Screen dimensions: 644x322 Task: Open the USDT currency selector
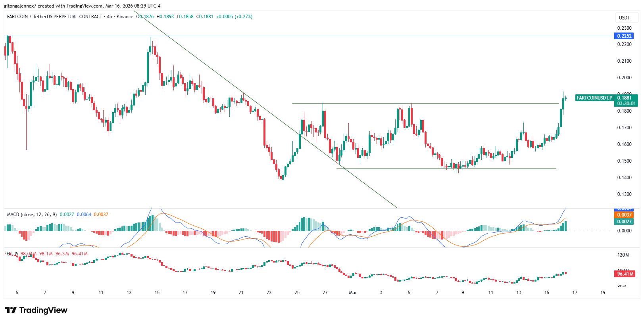point(624,17)
